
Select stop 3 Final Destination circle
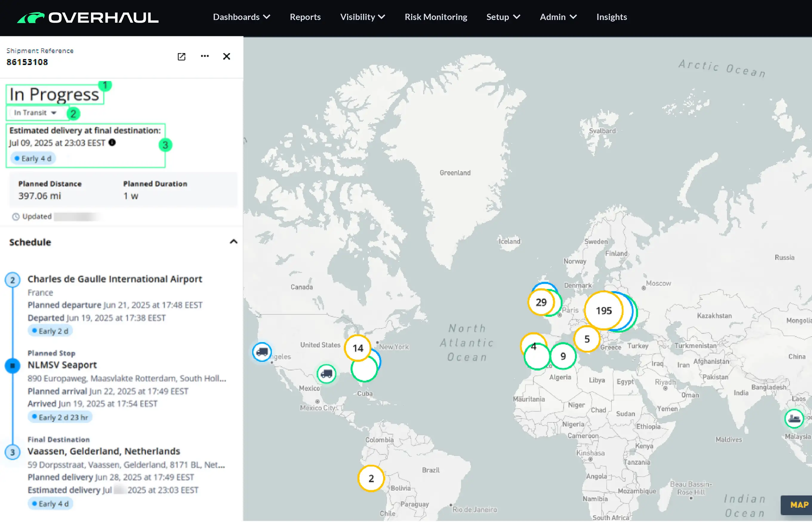tap(13, 452)
